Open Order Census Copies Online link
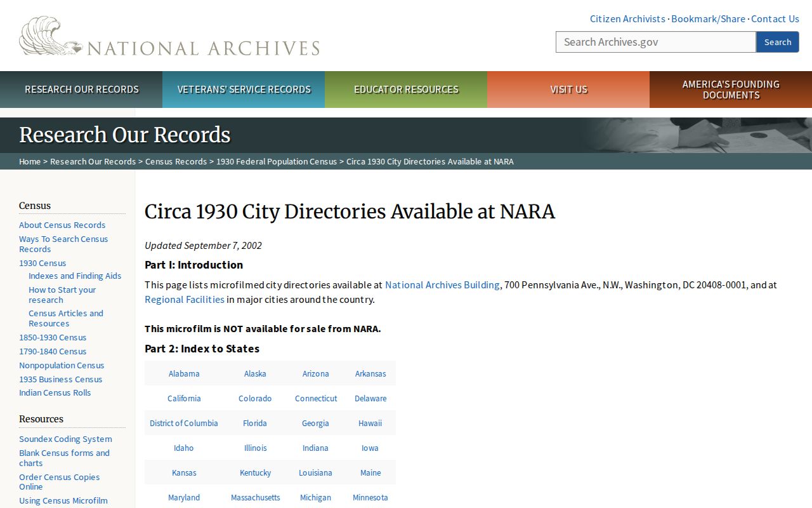812x508 pixels. pos(59,482)
